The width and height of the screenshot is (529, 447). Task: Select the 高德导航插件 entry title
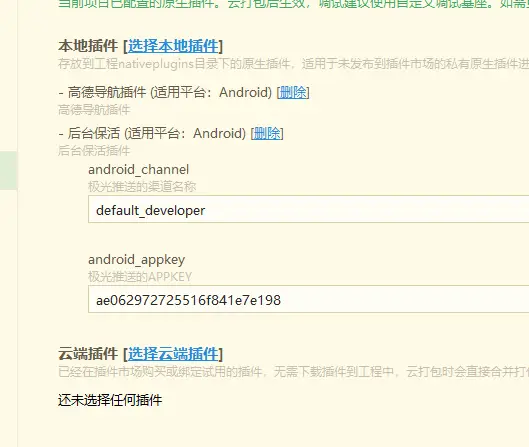(107, 92)
